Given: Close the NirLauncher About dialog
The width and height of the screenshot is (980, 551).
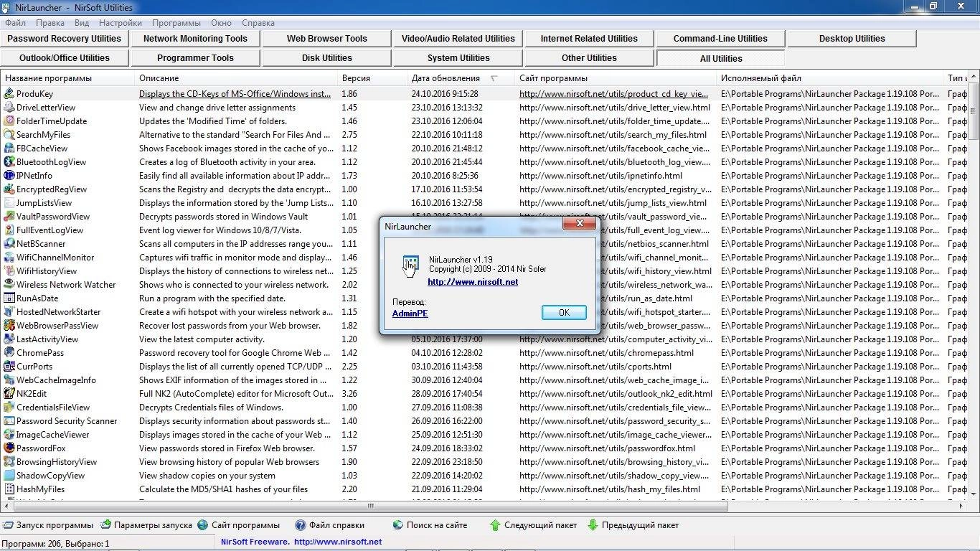Looking at the screenshot, I should tap(579, 225).
